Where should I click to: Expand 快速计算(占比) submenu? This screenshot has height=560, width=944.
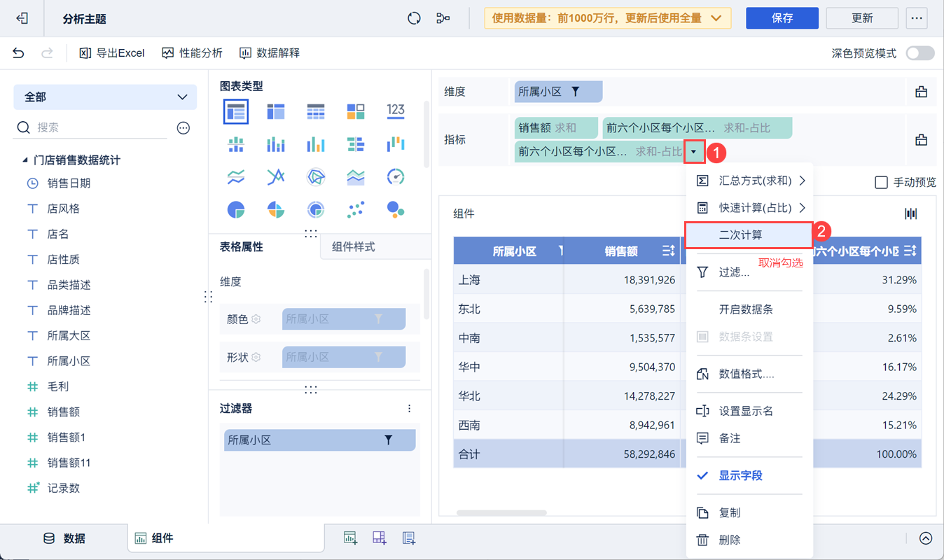click(x=749, y=208)
